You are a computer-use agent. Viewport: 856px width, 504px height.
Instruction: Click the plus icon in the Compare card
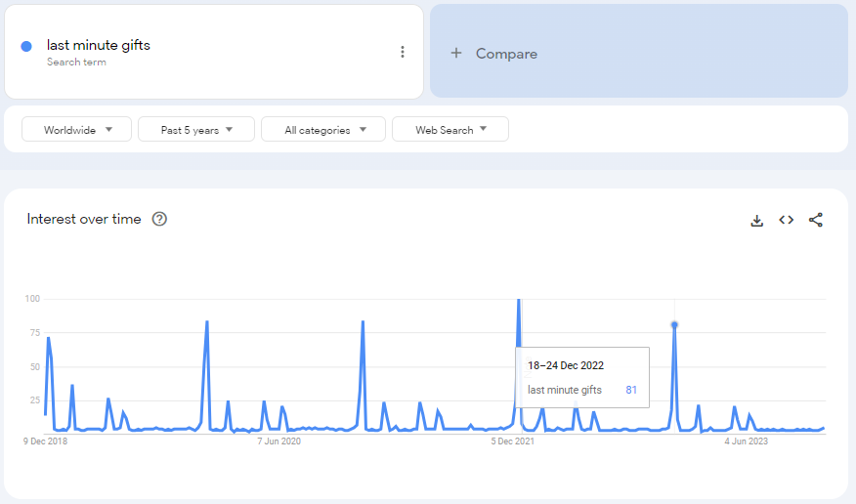(455, 54)
